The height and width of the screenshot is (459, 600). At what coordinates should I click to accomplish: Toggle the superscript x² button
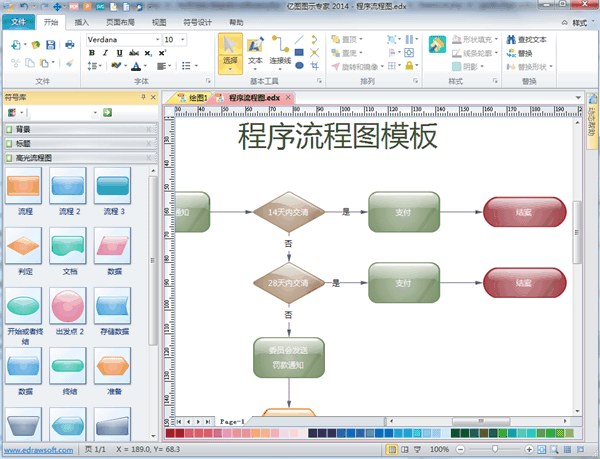tap(162, 53)
